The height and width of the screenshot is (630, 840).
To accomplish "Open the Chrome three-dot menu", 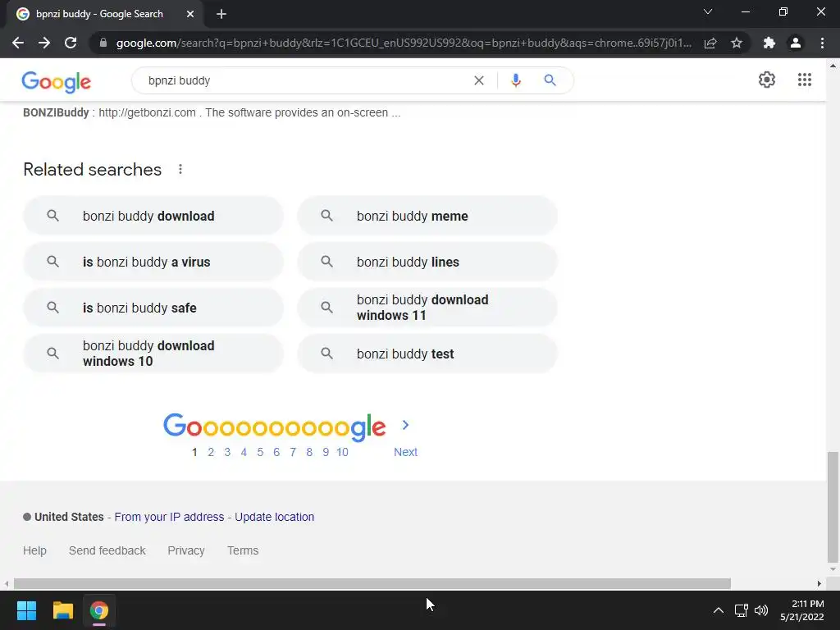I will click(x=822, y=43).
